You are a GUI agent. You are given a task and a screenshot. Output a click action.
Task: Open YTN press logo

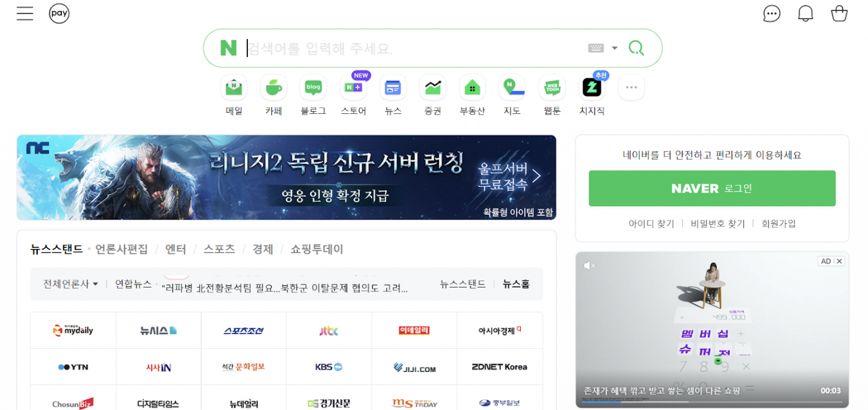73,367
